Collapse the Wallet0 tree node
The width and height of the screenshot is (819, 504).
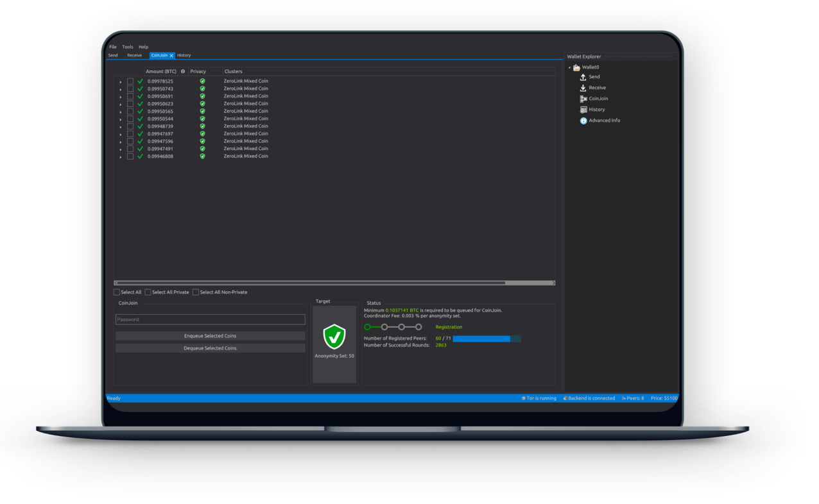pos(569,67)
